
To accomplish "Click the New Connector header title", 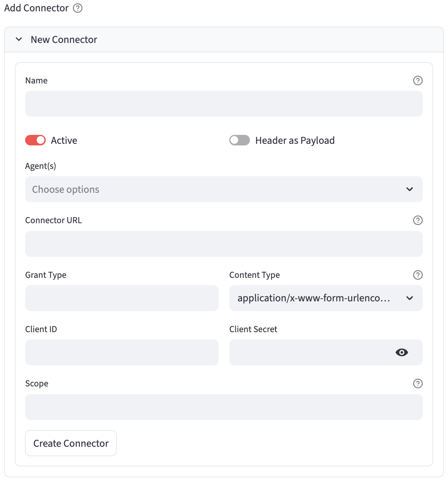I will [x=64, y=40].
